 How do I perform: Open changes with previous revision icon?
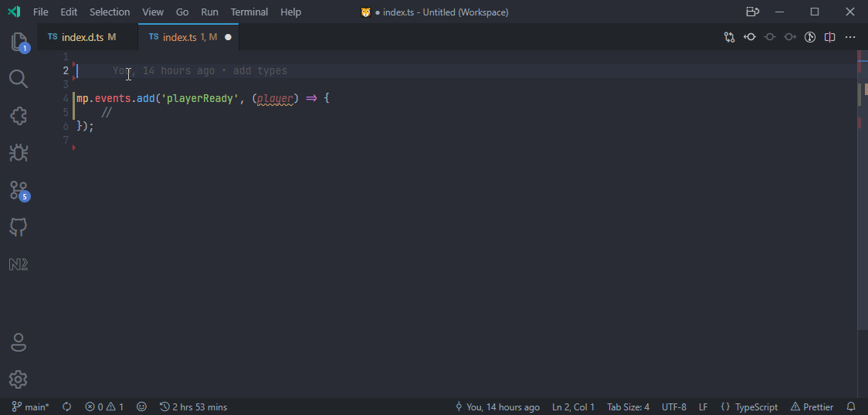click(x=750, y=37)
